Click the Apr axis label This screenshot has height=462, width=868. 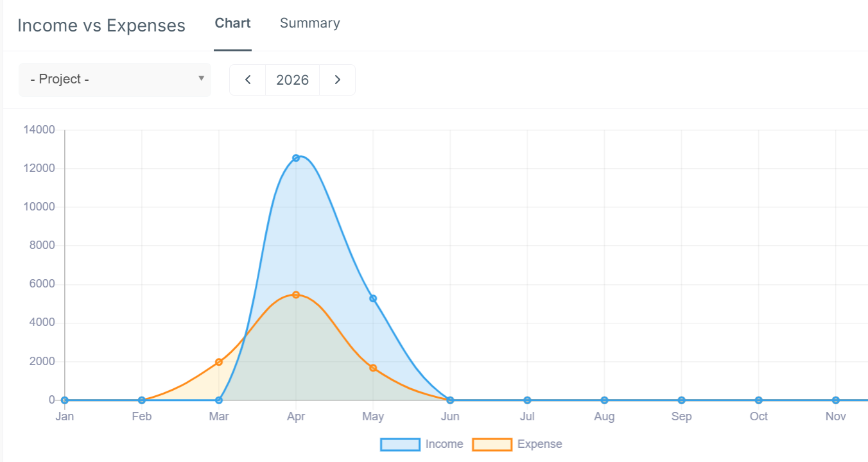(296, 417)
